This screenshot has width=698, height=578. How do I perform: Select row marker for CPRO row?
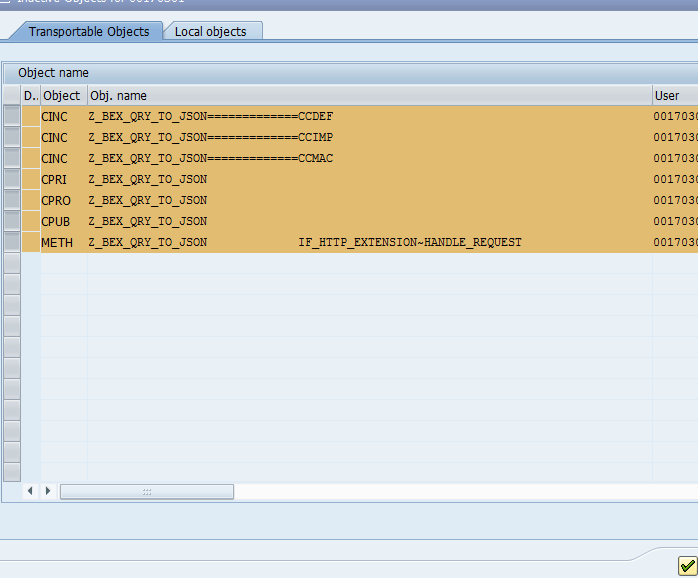pos(12,200)
